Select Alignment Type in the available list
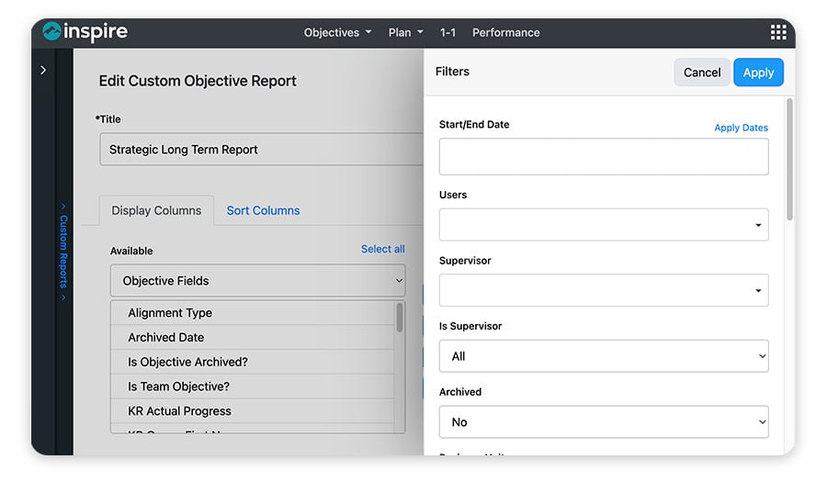The height and width of the screenshot is (504, 827). coord(253,313)
